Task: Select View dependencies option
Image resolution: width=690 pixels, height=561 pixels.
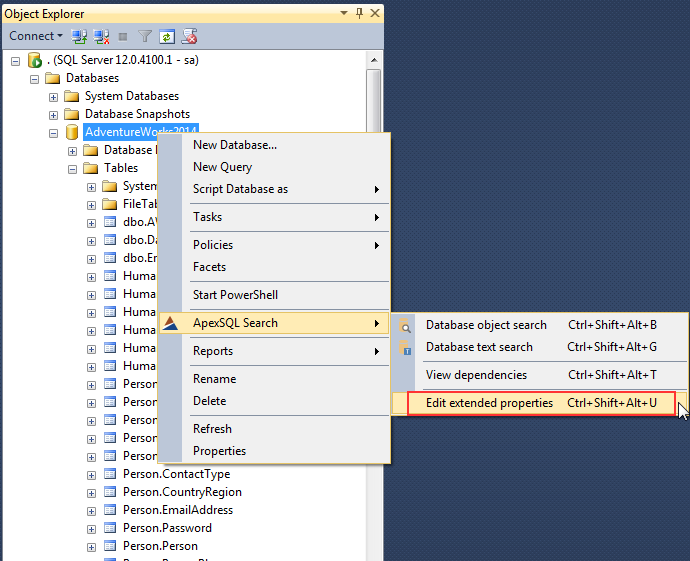Action: pyautogui.click(x=540, y=375)
